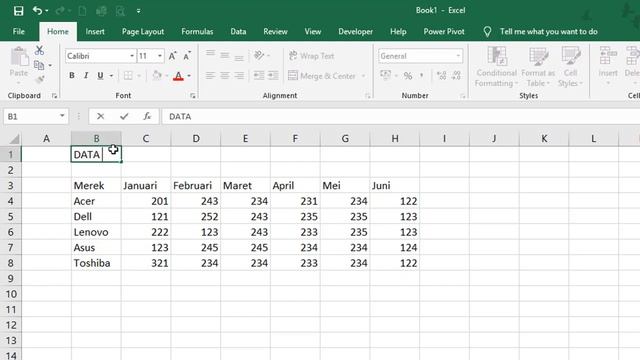
Task: Open the Clipboard pane launcher
Action: [x=54, y=96]
